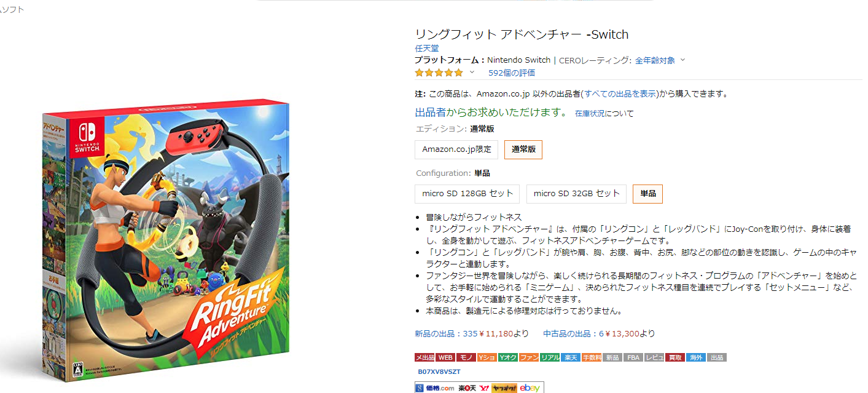Open the ヤフオク! auction icon

[x=504, y=388]
